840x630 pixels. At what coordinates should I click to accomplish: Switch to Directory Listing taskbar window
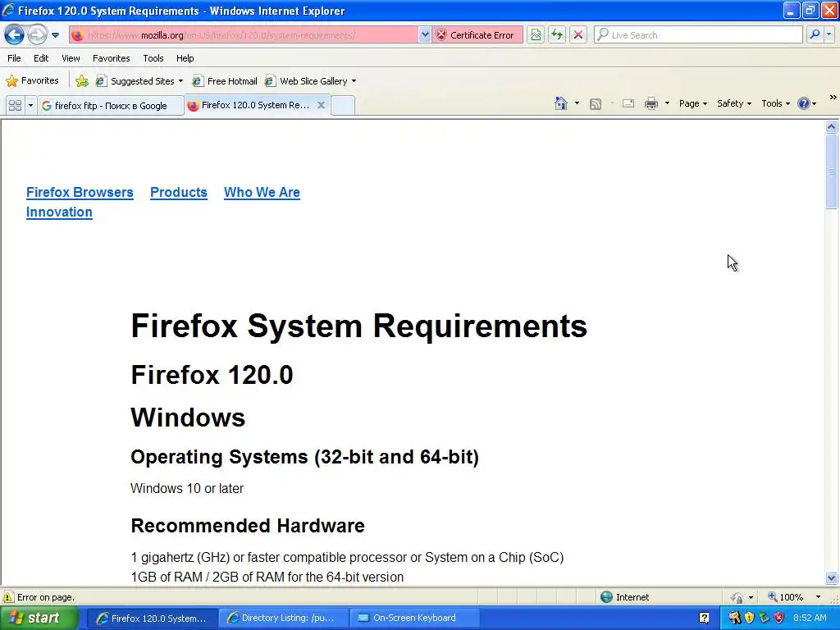click(282, 618)
